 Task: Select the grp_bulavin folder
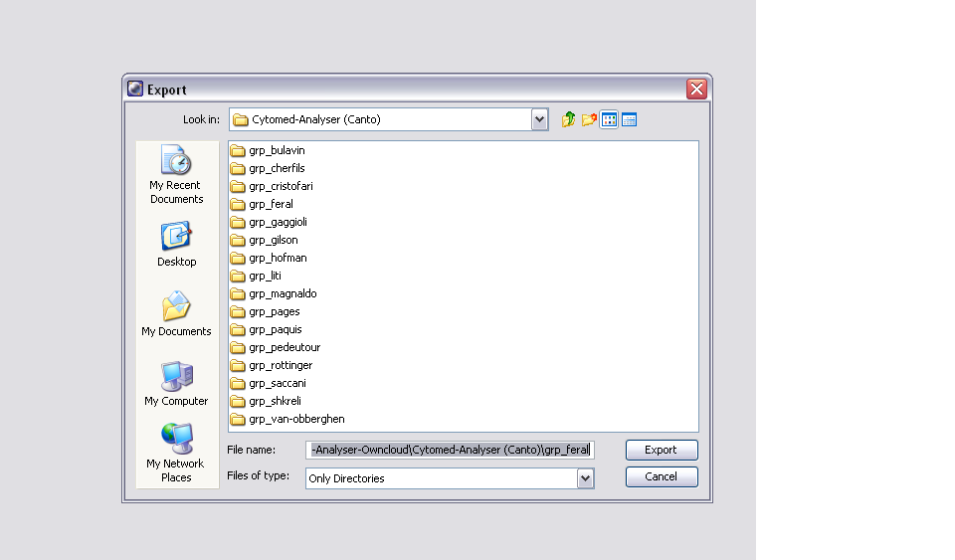pyautogui.click(x=276, y=150)
